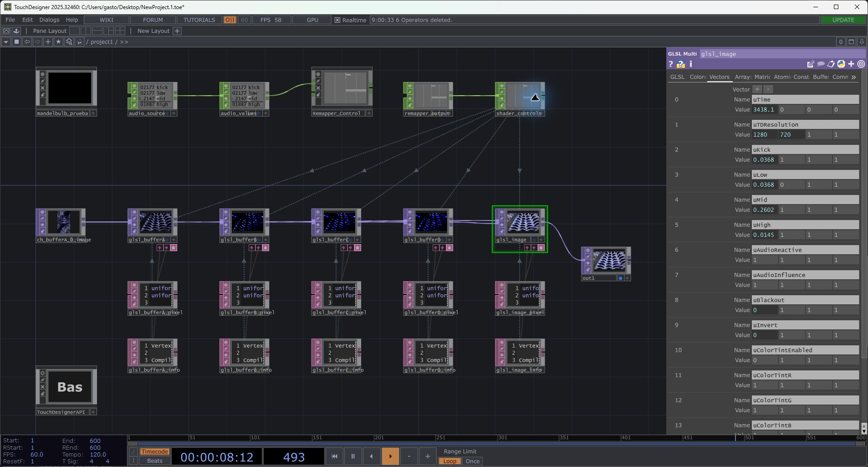
Task: Switch the time display to Beats mode
Action: click(154, 461)
